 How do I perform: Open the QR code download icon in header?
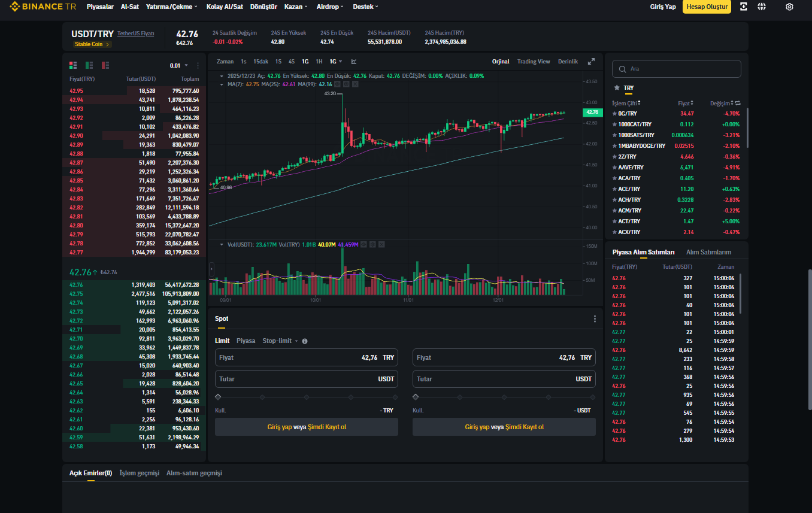click(x=743, y=7)
